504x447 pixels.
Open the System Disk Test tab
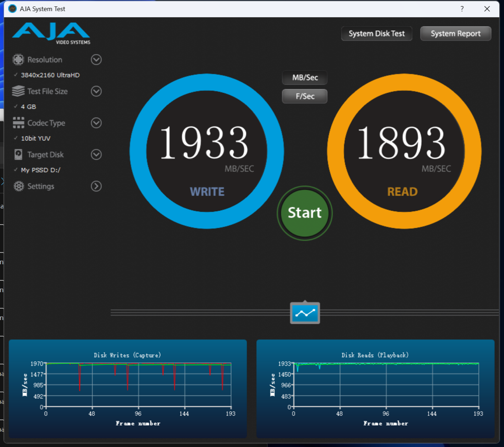376,34
